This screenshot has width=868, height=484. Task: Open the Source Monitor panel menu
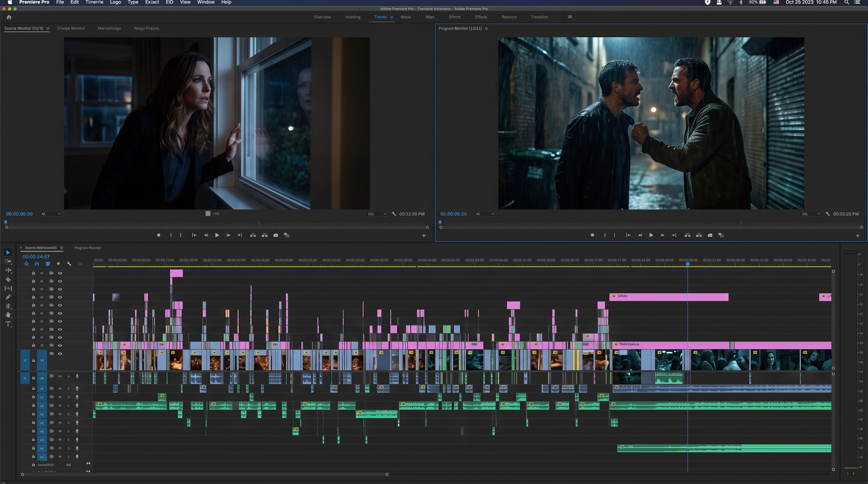point(48,29)
